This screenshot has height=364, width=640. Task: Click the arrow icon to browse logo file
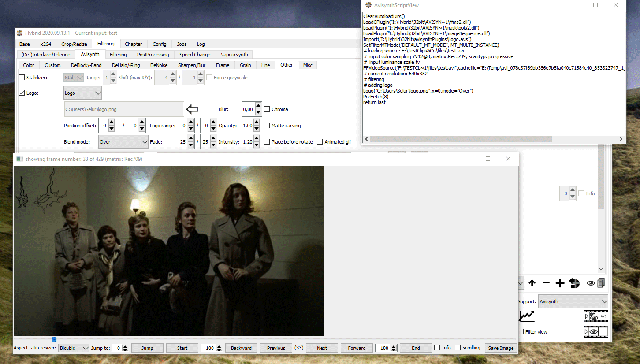pos(193,109)
